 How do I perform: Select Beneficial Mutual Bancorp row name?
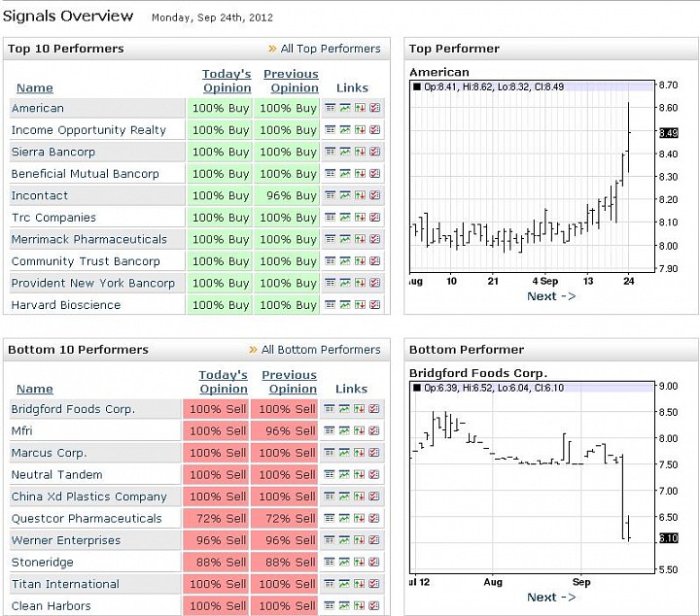tap(86, 174)
